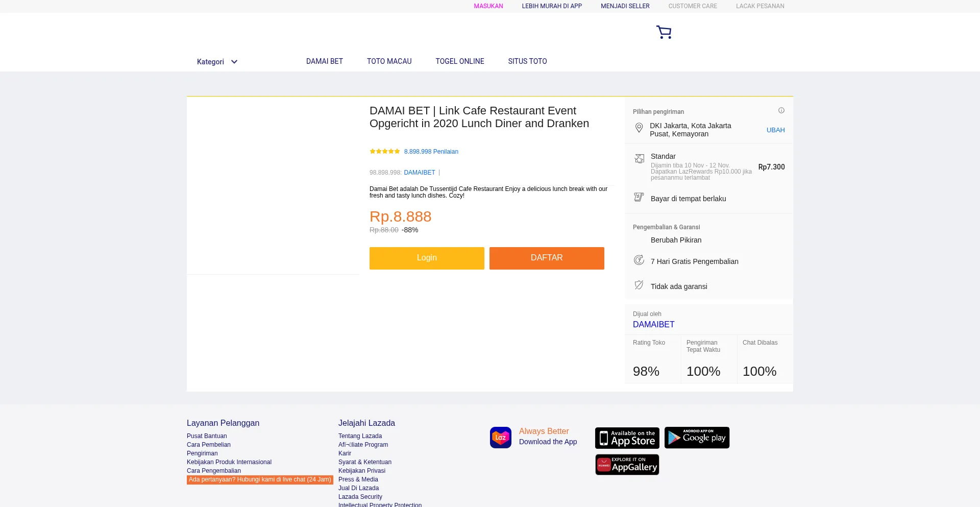Click LACAK PESANAN in top bar
The width and height of the screenshot is (980, 507).
click(760, 6)
